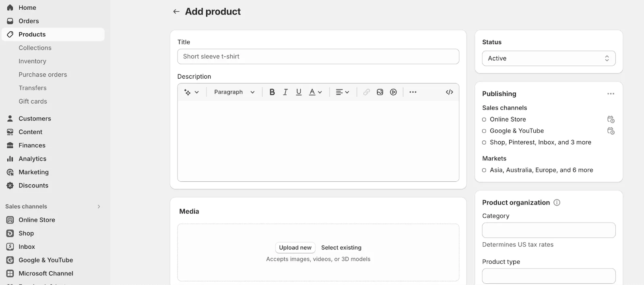Open text alignment dropdown
The width and height of the screenshot is (644, 285).
(343, 92)
